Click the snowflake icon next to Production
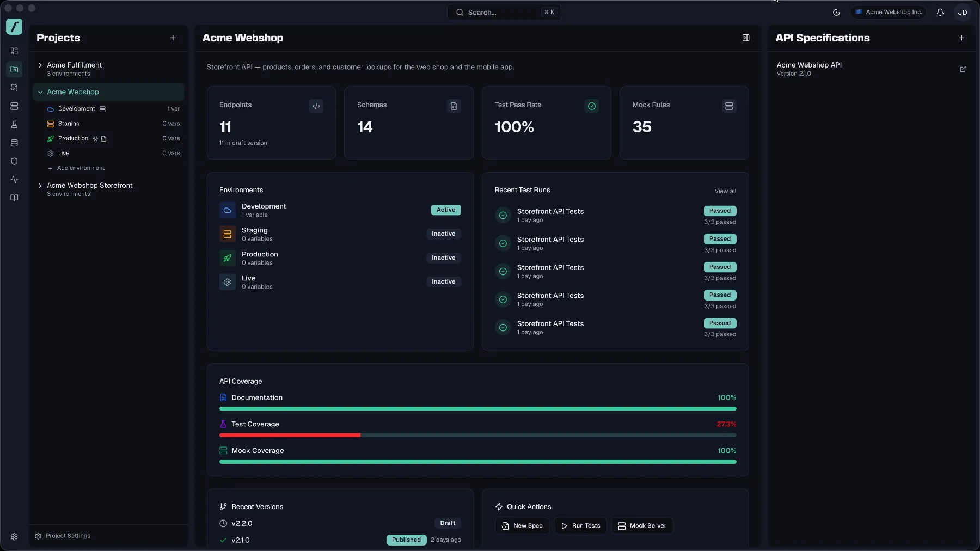This screenshot has height=551, width=980. [x=95, y=139]
